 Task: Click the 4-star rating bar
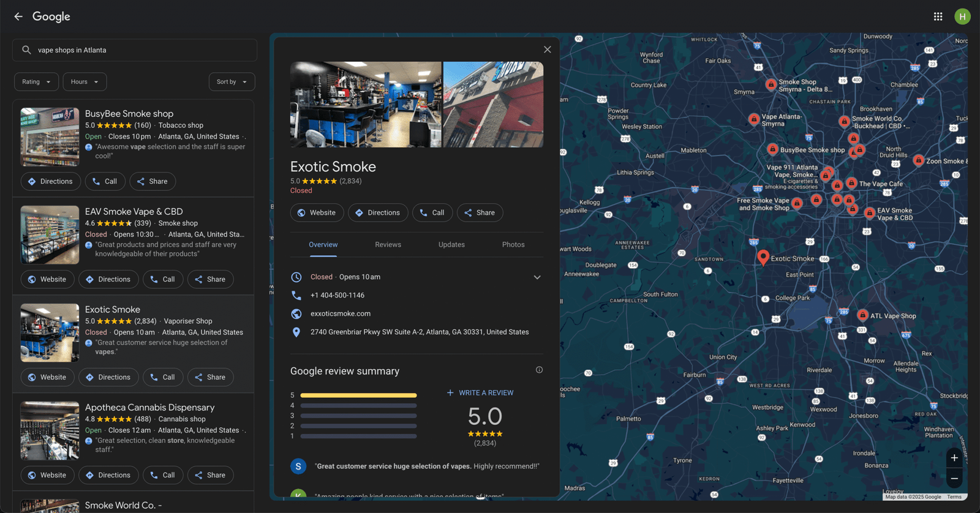tap(358, 405)
